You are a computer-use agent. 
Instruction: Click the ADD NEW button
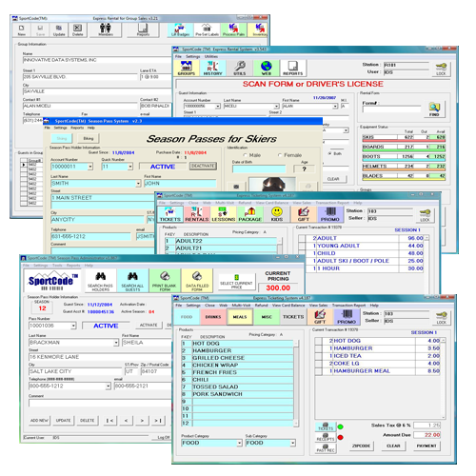point(39,421)
